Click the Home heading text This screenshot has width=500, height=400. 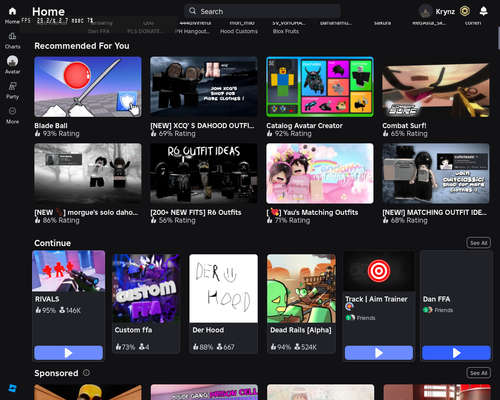click(x=48, y=12)
